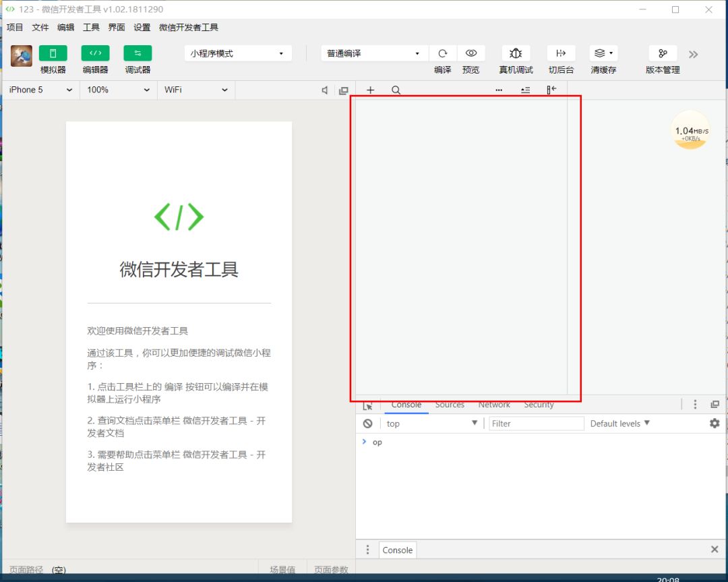728x582 pixels.
Task: Open devtools vertical dots menu near the tabs
Action: [695, 404]
